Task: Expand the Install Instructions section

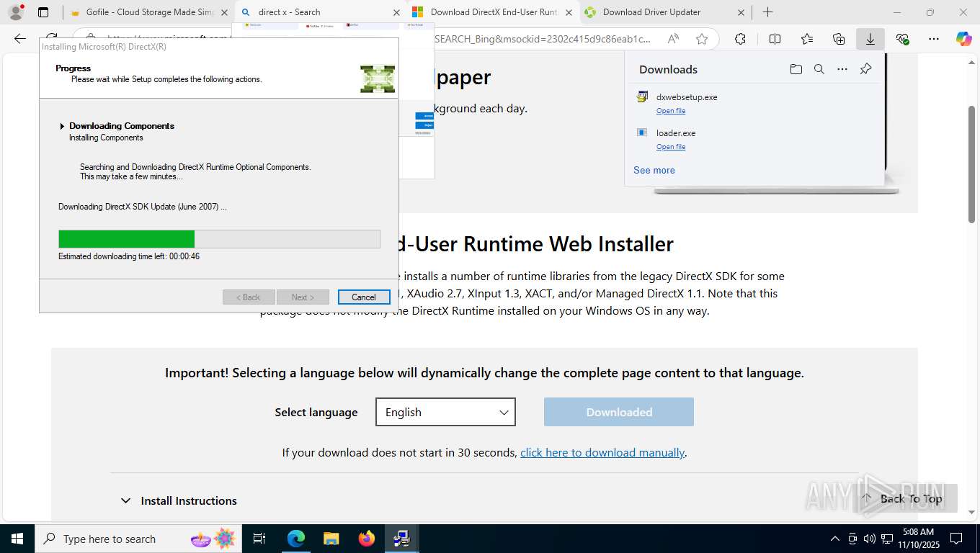Action: (178, 500)
